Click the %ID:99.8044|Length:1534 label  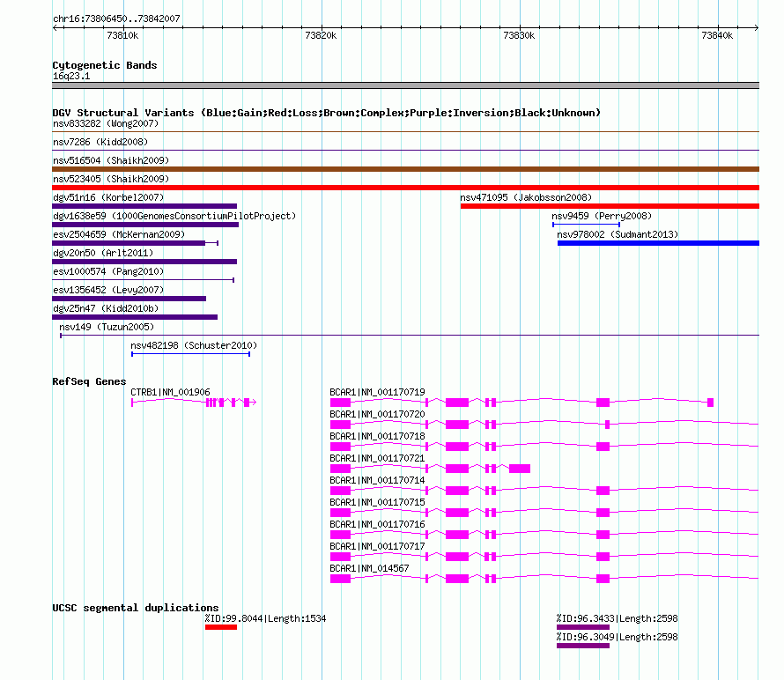pos(265,618)
